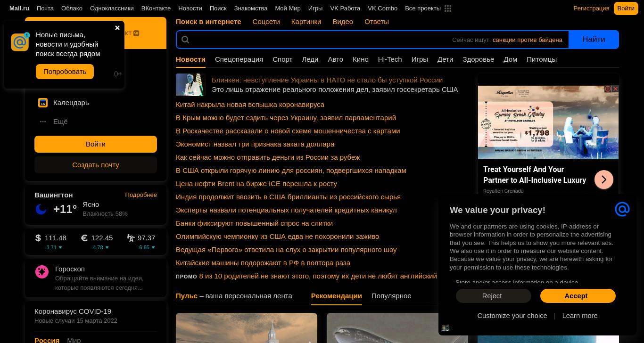Open promo about английский
Viewport: 644px width, 343px height.
318,276
